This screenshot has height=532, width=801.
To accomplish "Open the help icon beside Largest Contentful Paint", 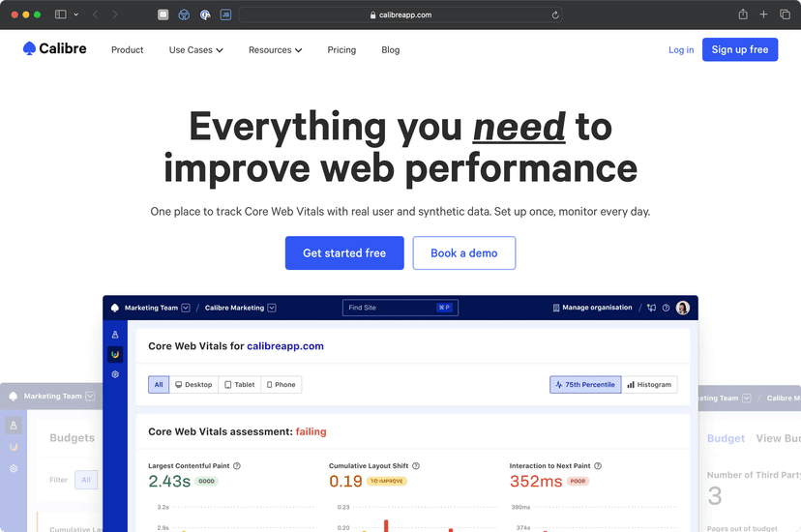I will pos(237,466).
